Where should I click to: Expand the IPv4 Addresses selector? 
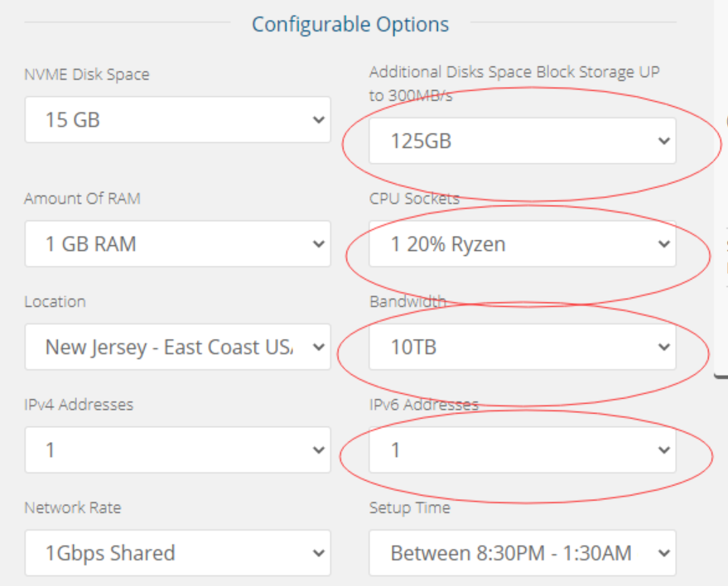pyautogui.click(x=176, y=450)
